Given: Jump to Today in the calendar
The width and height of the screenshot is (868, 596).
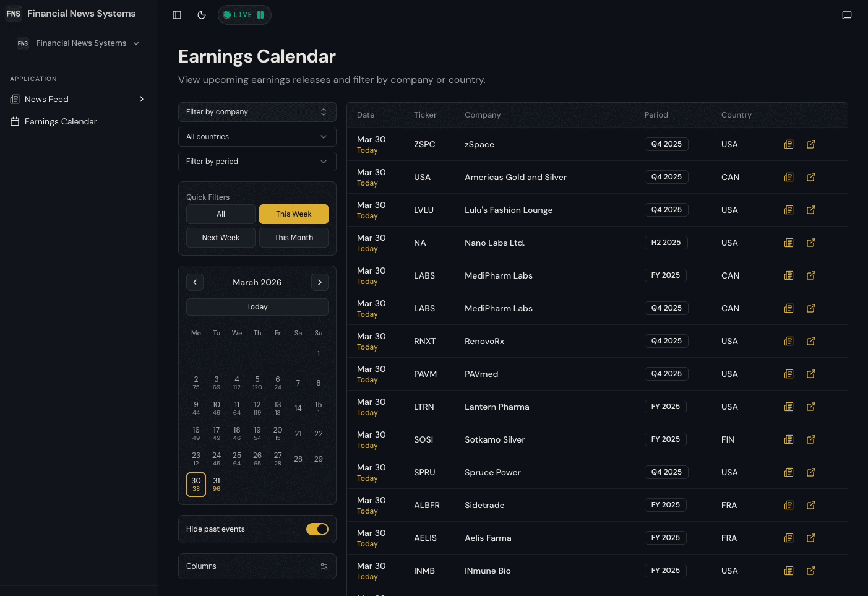Looking at the screenshot, I should (x=257, y=306).
